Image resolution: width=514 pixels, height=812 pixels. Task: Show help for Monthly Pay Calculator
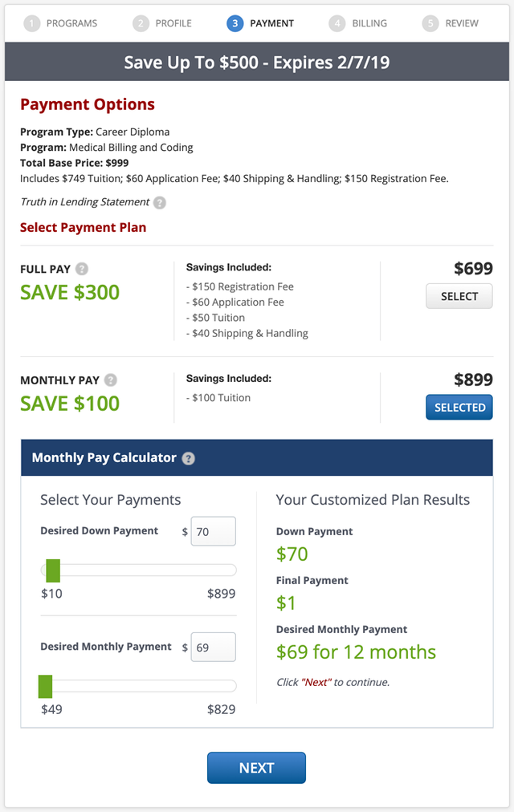(188, 458)
